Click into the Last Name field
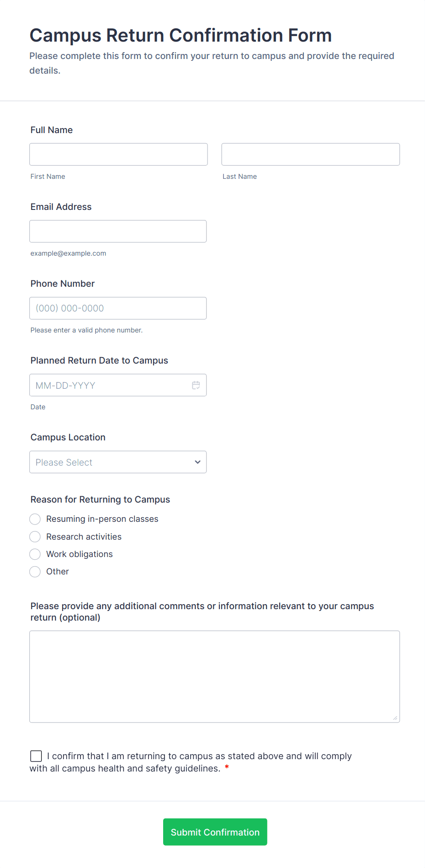Screen dimensions: 425x868 [x=310, y=155]
